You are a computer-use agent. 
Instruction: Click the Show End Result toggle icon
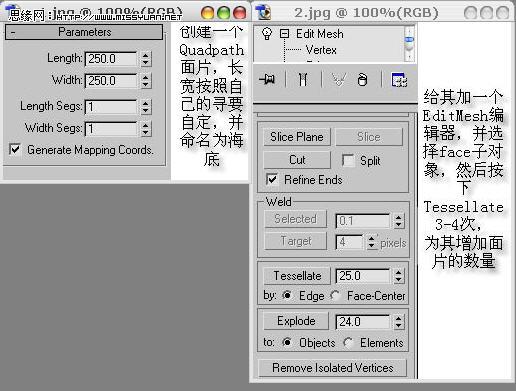pos(303,80)
